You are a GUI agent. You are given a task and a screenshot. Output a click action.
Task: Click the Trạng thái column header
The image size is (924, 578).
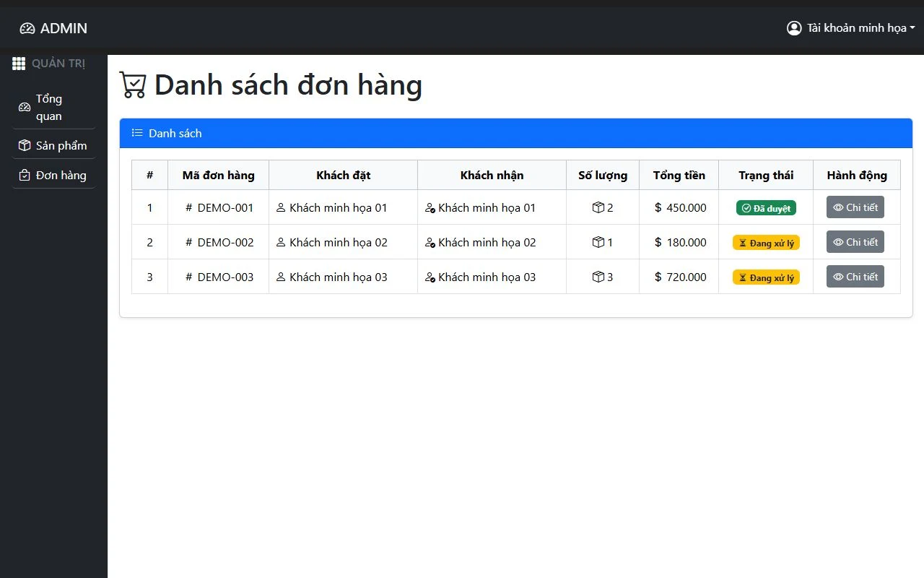pos(766,175)
